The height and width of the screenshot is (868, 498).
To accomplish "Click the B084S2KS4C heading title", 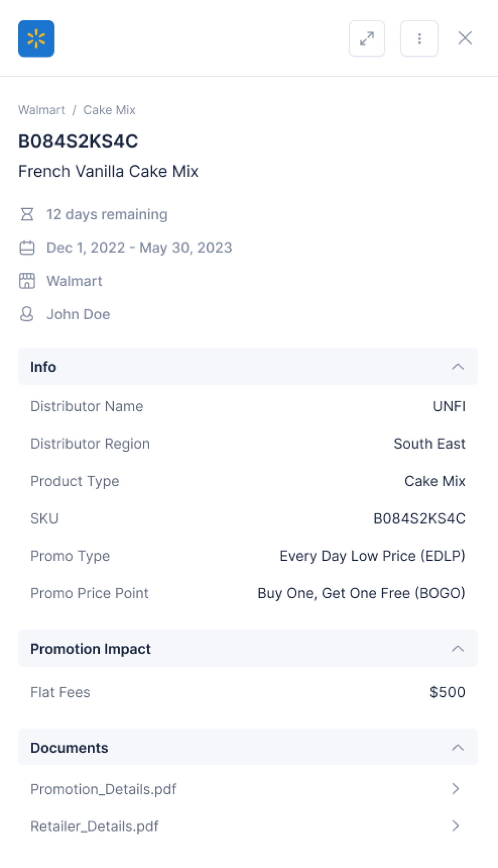I will 78,141.
